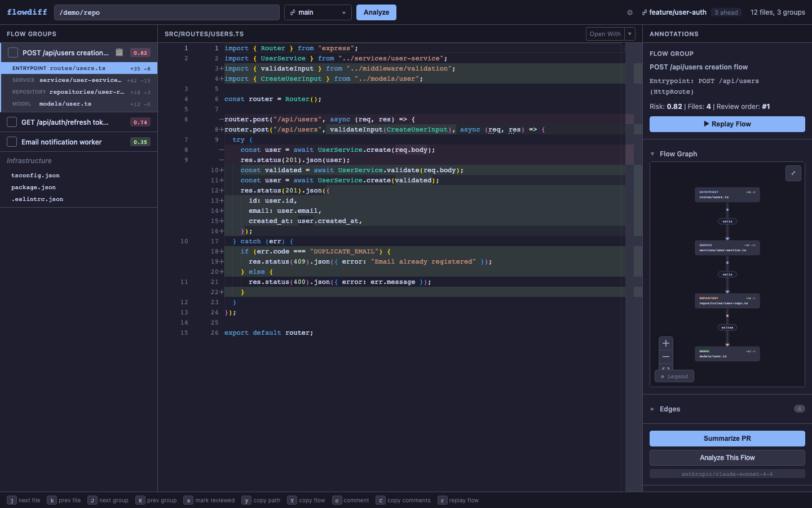
Task: Click the 'k' prev file shortcut key
Action: pos(52,500)
